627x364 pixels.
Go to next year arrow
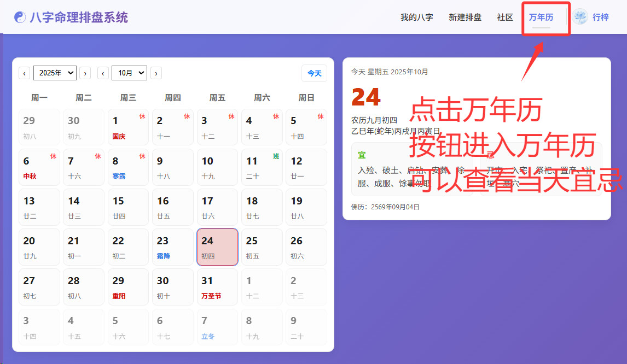pyautogui.click(x=85, y=73)
